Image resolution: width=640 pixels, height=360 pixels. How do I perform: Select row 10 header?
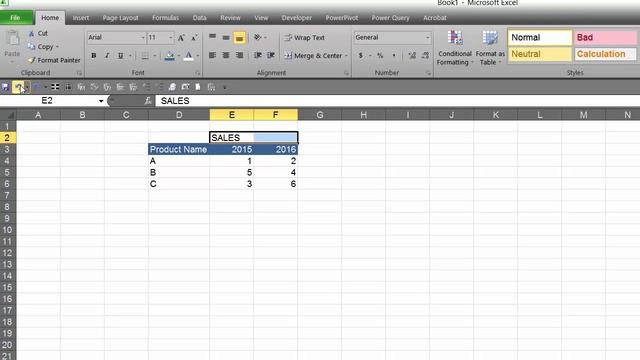(x=7, y=230)
